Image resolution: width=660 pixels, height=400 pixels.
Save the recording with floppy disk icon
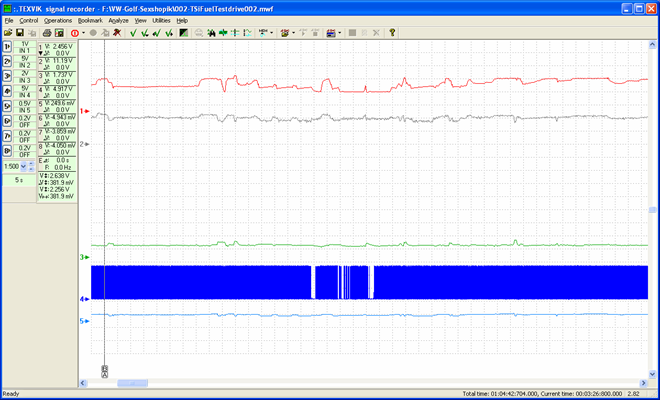[x=19, y=33]
